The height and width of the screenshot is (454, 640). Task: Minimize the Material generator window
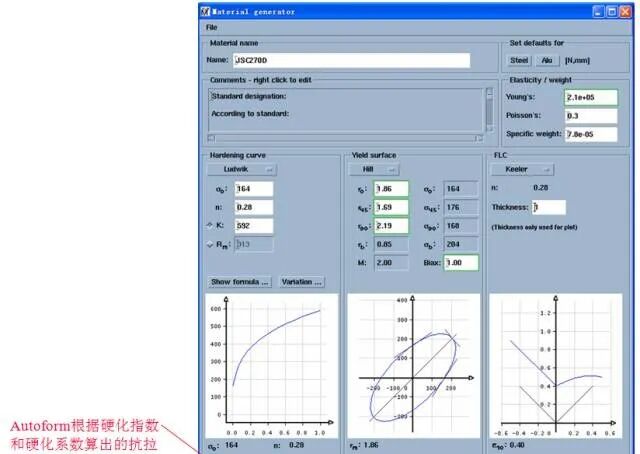pyautogui.click(x=598, y=12)
